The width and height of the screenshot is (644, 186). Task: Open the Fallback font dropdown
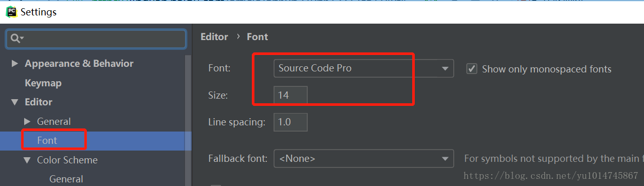tap(364, 159)
